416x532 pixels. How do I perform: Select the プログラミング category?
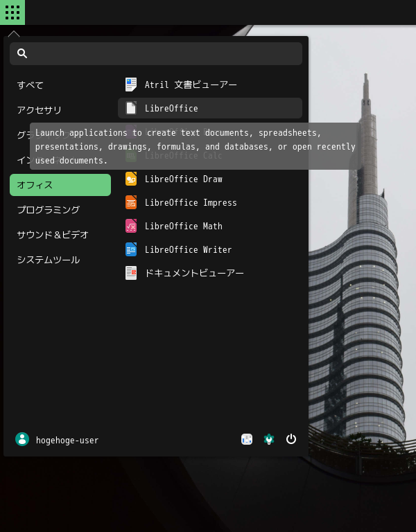49,210
